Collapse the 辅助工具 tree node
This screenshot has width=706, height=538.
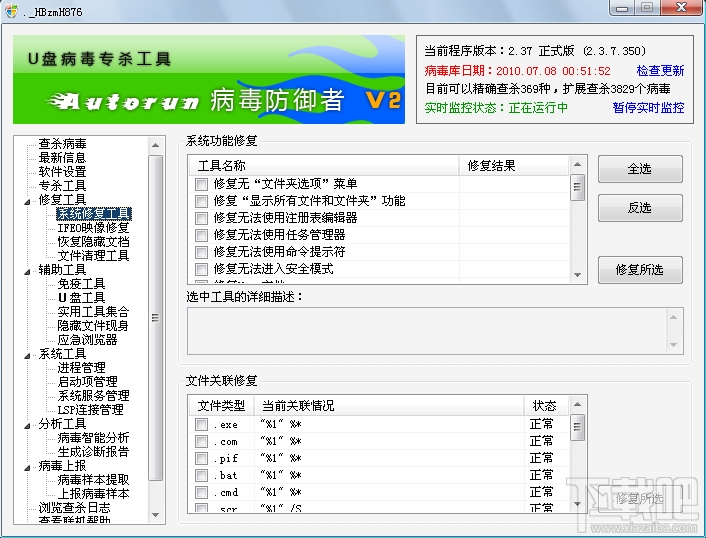click(x=27, y=271)
